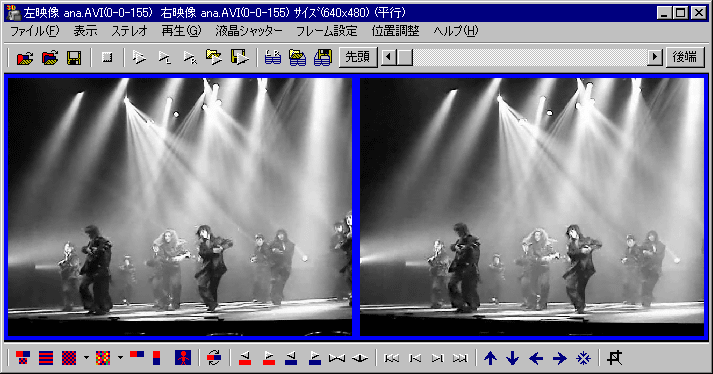The height and width of the screenshot is (374, 713).
Task: Toggle the horizontal interlaced stripes display mode
Action: tap(46, 358)
